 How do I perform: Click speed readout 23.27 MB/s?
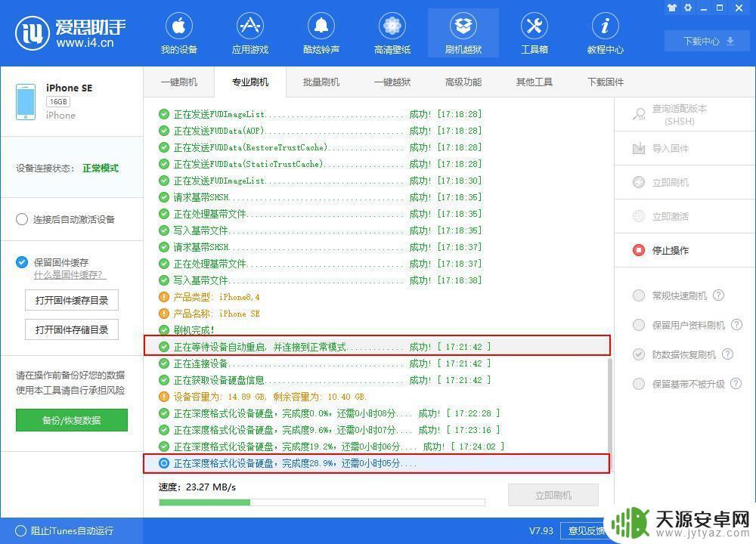(211, 487)
